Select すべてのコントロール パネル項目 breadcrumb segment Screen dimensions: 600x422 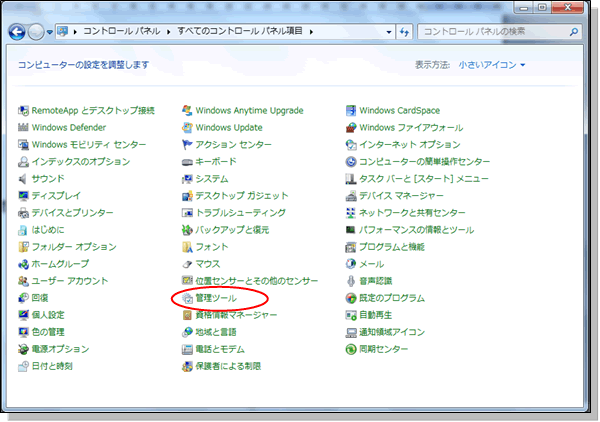(240, 31)
